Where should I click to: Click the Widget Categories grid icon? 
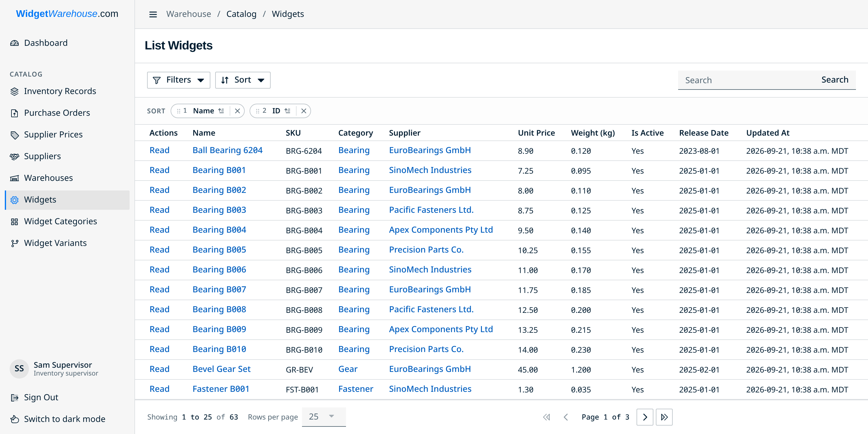(x=14, y=222)
